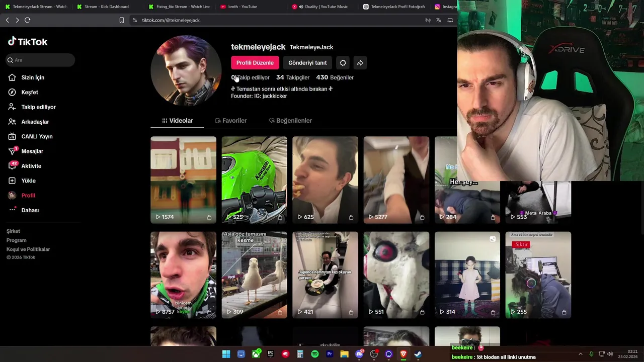Image resolution: width=644 pixels, height=362 pixels.
Task: Click Profili Düzenle button
Action: [255, 63]
